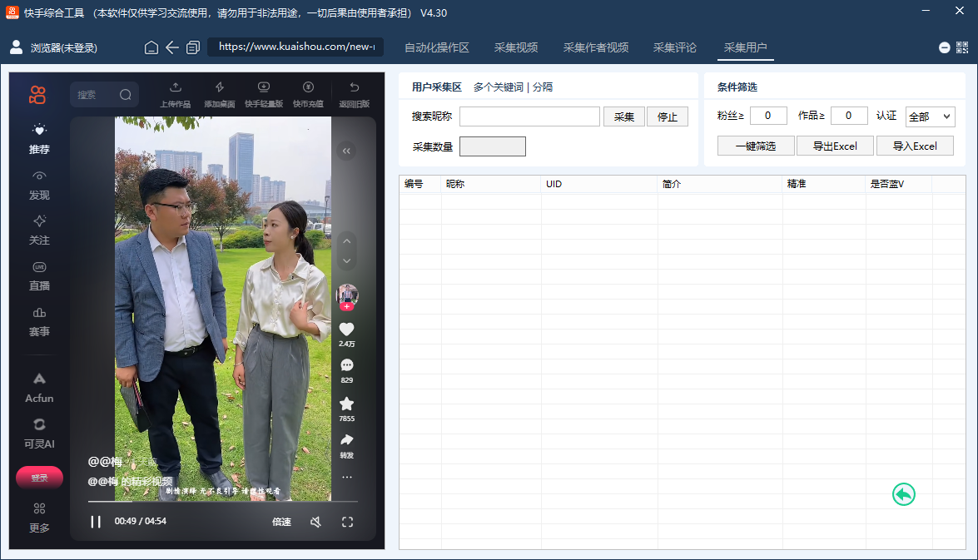Mute the video player audio
This screenshot has width=978, height=560.
pos(316,521)
